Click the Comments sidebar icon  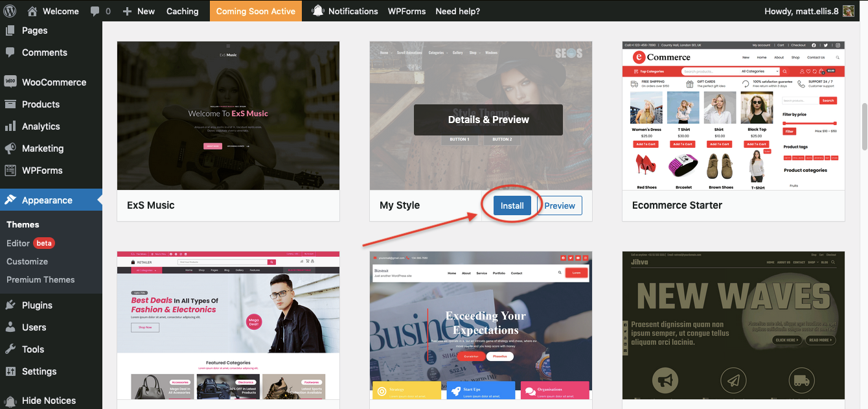(10, 53)
